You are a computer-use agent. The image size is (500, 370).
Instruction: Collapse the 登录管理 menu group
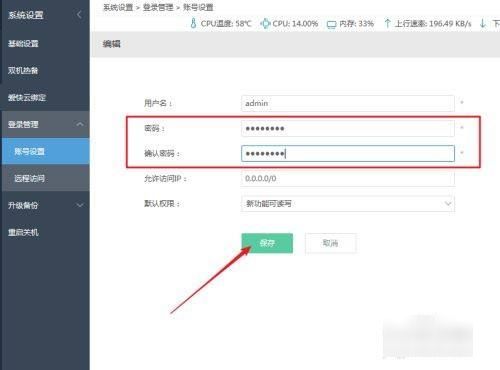[80, 124]
